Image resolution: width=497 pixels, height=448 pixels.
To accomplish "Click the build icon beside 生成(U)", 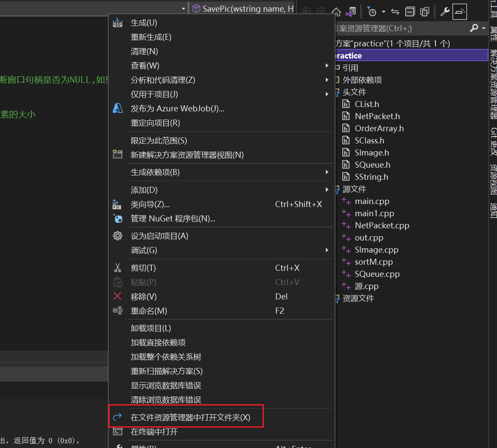I will (117, 23).
